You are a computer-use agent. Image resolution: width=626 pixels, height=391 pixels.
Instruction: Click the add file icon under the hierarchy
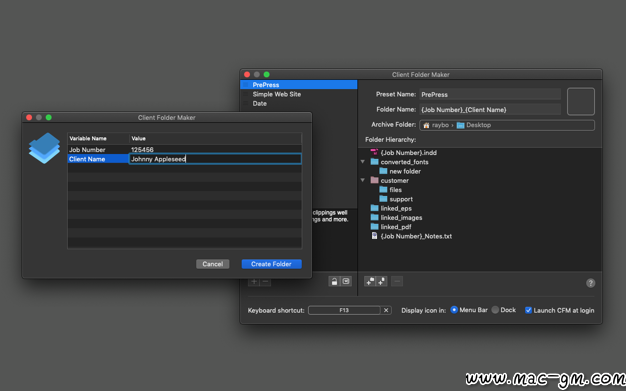tap(381, 281)
